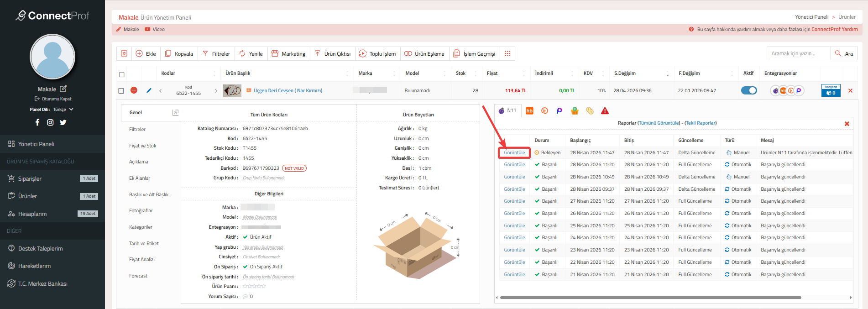Open the Instagram icon link
Image resolution: width=868 pixels, height=309 pixels.
click(50, 122)
